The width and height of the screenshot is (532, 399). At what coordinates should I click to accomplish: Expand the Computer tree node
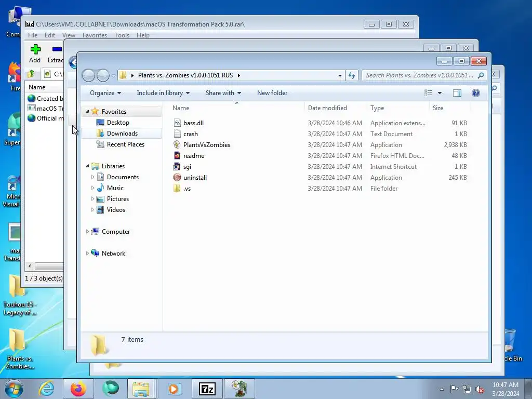(x=87, y=231)
